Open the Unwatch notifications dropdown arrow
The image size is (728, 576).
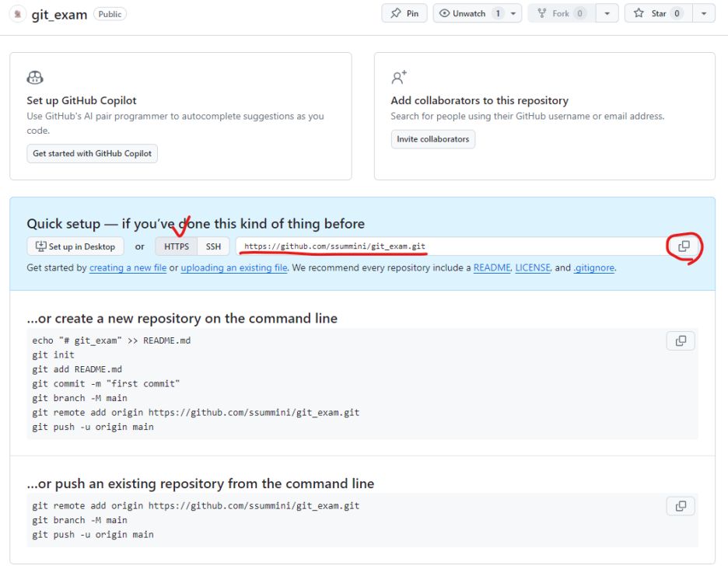[513, 13]
